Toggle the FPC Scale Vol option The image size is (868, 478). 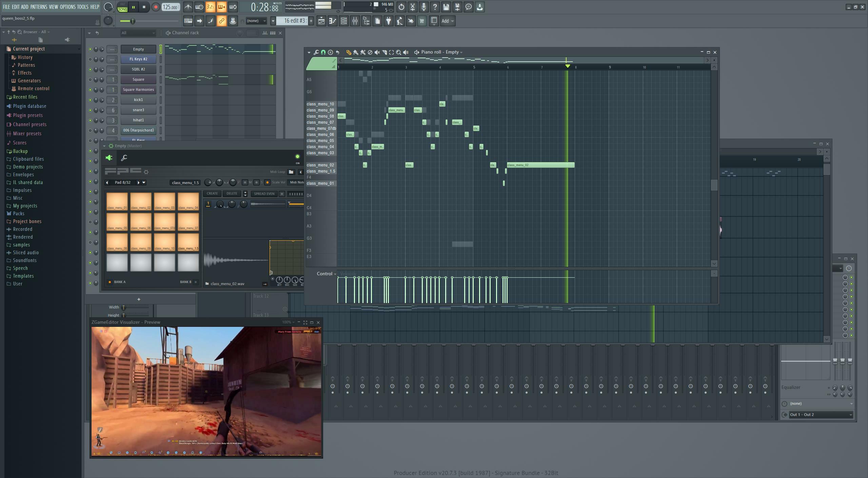267,182
